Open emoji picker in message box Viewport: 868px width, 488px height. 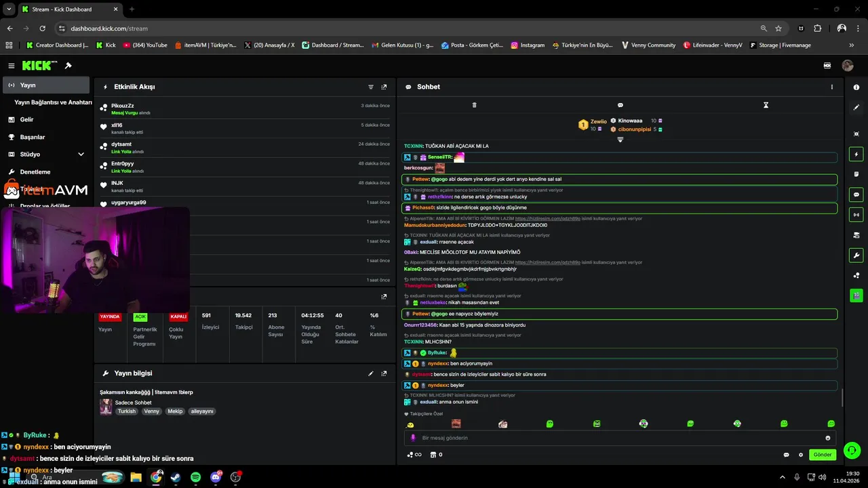coord(828,438)
